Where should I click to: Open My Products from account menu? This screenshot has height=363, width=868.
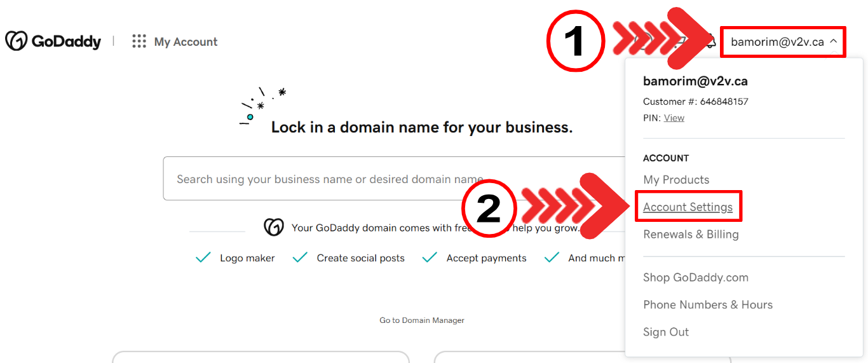[x=676, y=180]
